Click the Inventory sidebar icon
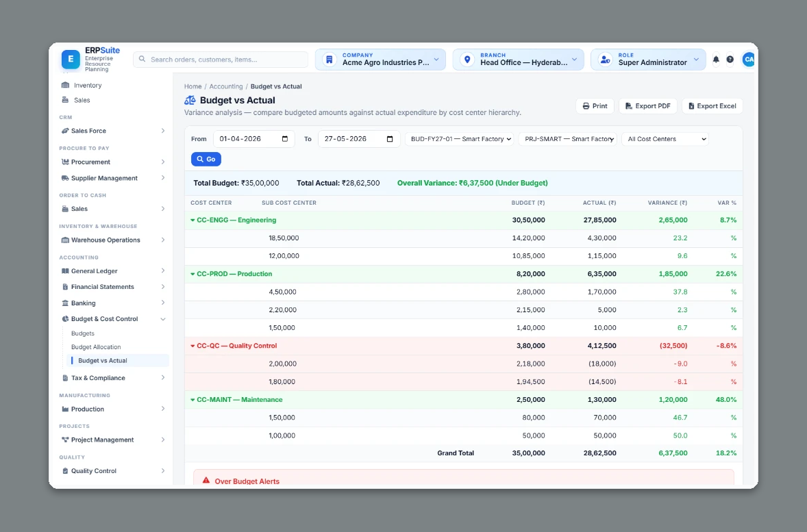Screen dimensions: 807x532 pyautogui.click(x=65, y=86)
